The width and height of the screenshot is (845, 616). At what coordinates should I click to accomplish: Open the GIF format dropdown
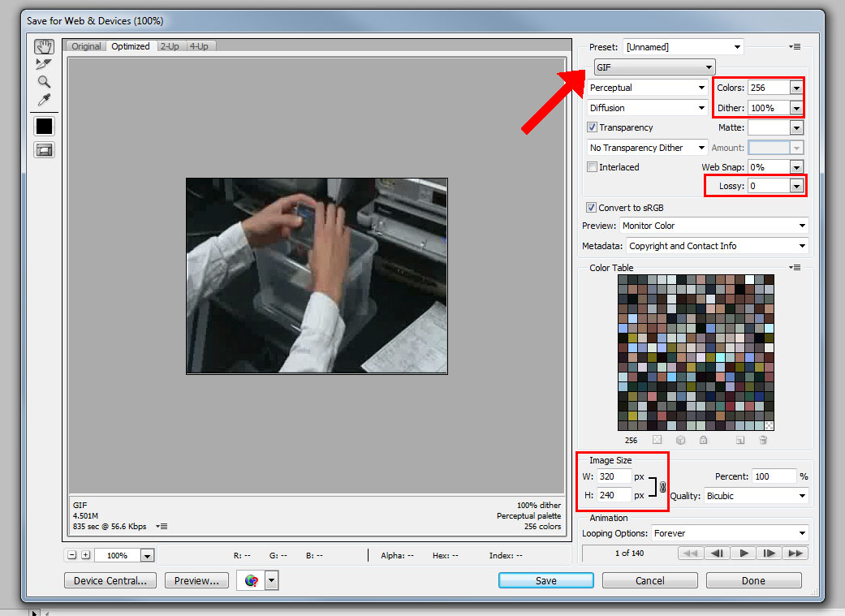click(x=654, y=67)
